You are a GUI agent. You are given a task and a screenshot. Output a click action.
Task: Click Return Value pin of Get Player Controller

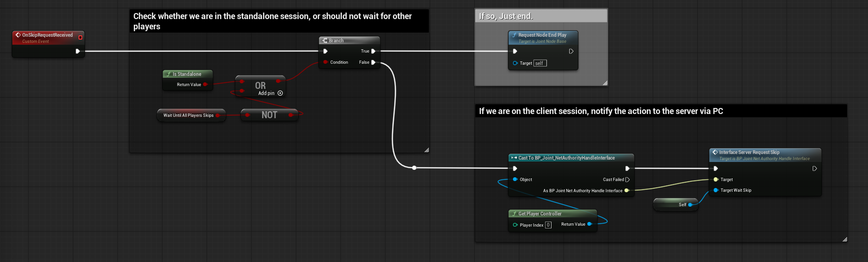pyautogui.click(x=589, y=224)
